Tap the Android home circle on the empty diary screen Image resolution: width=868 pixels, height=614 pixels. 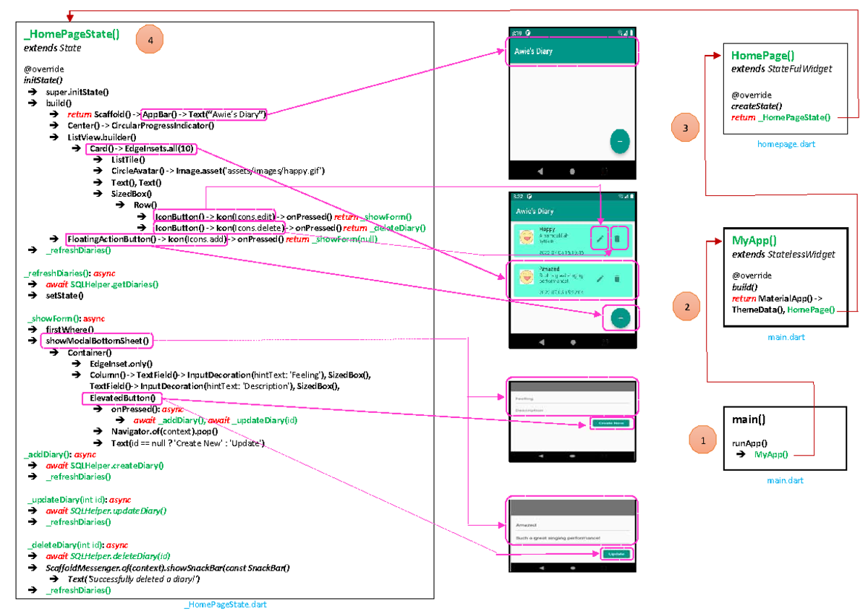pyautogui.click(x=572, y=171)
